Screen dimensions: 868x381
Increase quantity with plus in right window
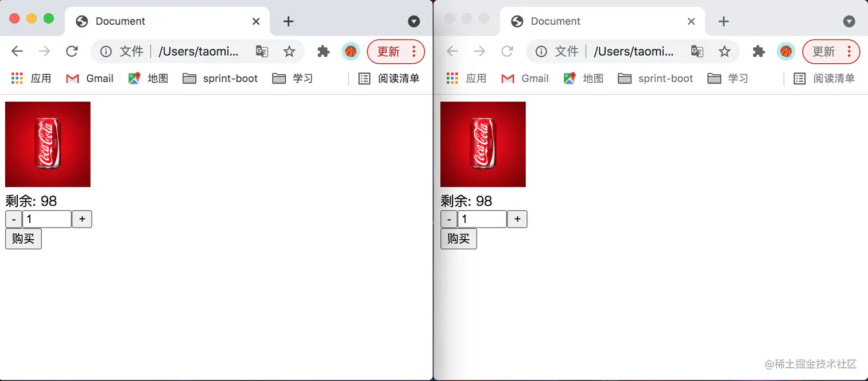click(517, 219)
